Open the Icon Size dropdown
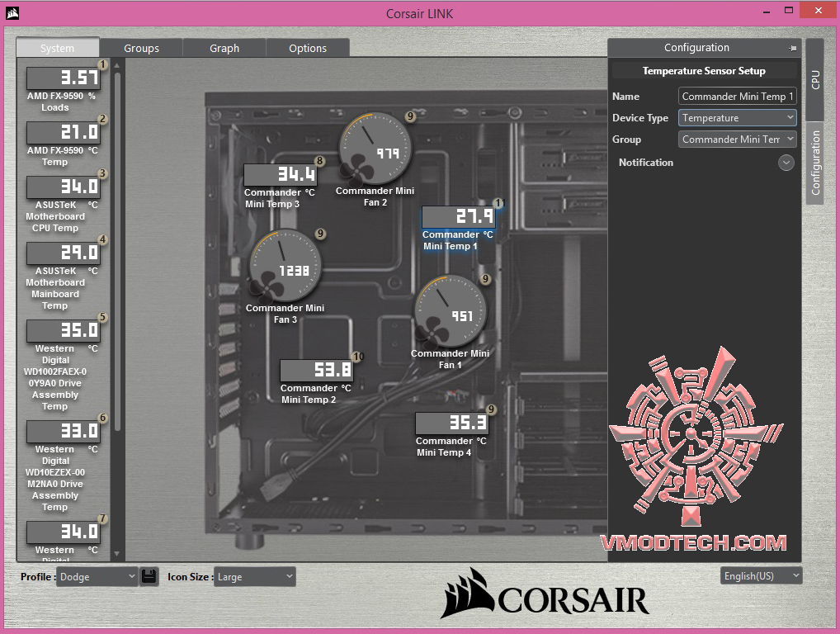Viewport: 840px width, 634px height. click(x=254, y=577)
